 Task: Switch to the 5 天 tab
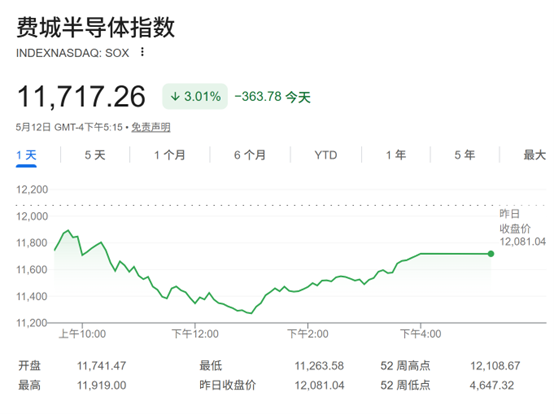click(95, 155)
